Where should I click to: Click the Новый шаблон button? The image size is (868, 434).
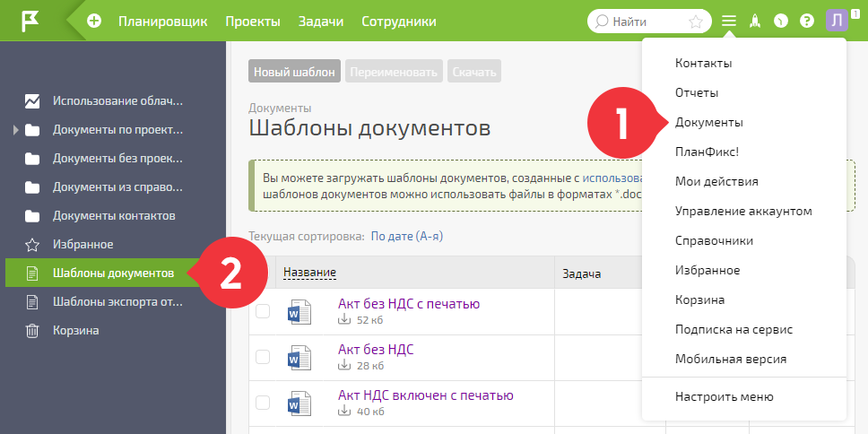[294, 72]
